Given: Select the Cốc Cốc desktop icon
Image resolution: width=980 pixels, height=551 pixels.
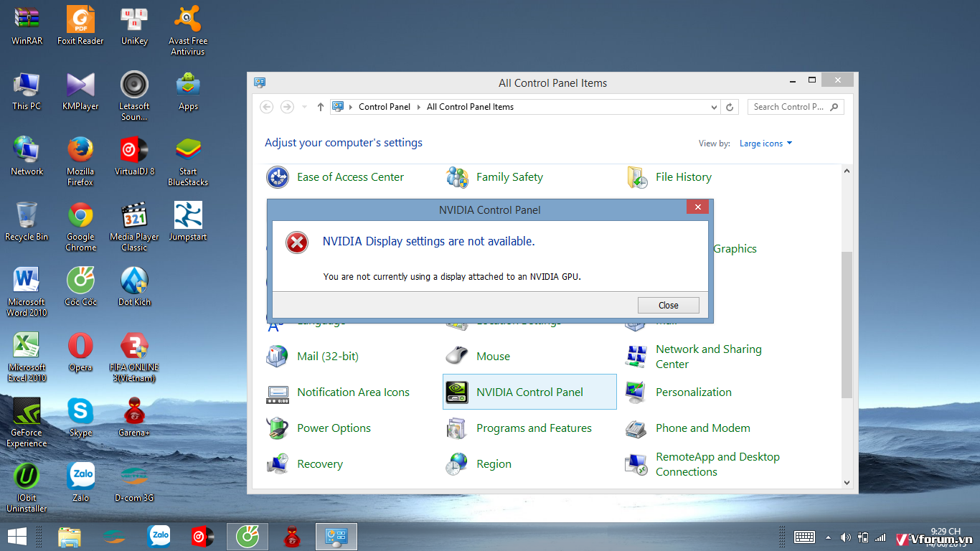Looking at the screenshot, I should 80,287.
